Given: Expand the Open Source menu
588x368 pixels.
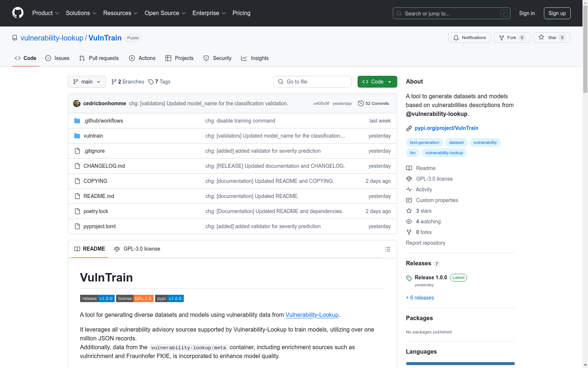Looking at the screenshot, I should 165,13.
